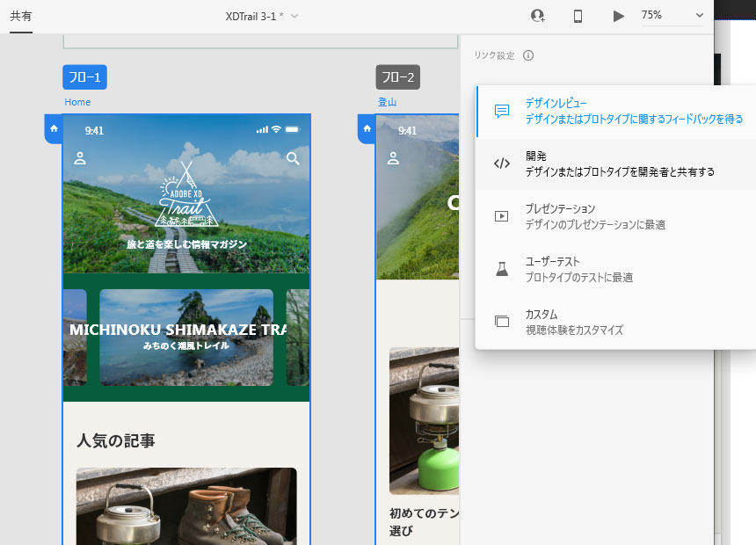Screen dimensions: 756x545
Task: Select the フロー1 flow label
Action: click(85, 77)
